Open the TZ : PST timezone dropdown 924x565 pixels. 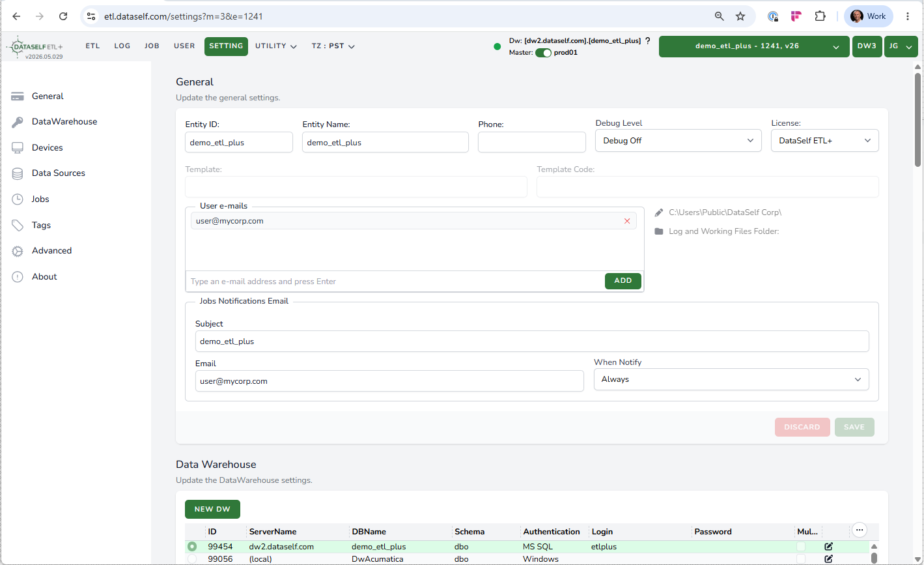click(x=333, y=46)
